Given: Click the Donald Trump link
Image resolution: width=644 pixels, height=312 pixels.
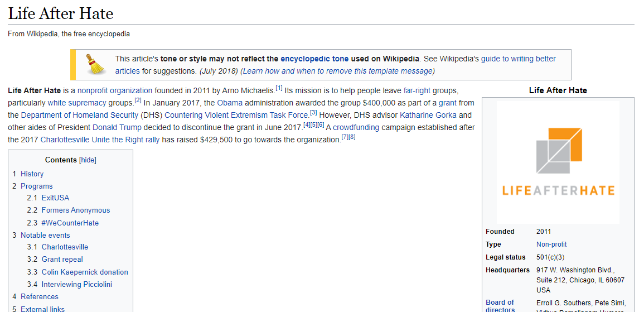Looking at the screenshot, I should (x=117, y=127).
